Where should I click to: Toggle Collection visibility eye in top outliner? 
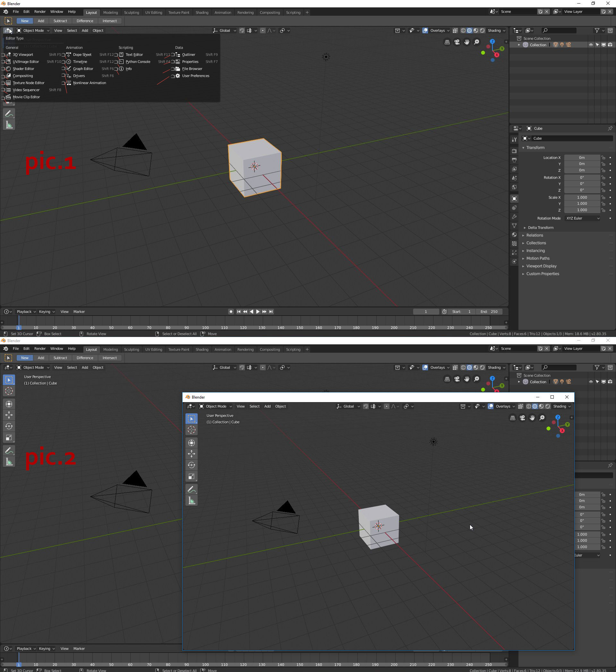591,45
